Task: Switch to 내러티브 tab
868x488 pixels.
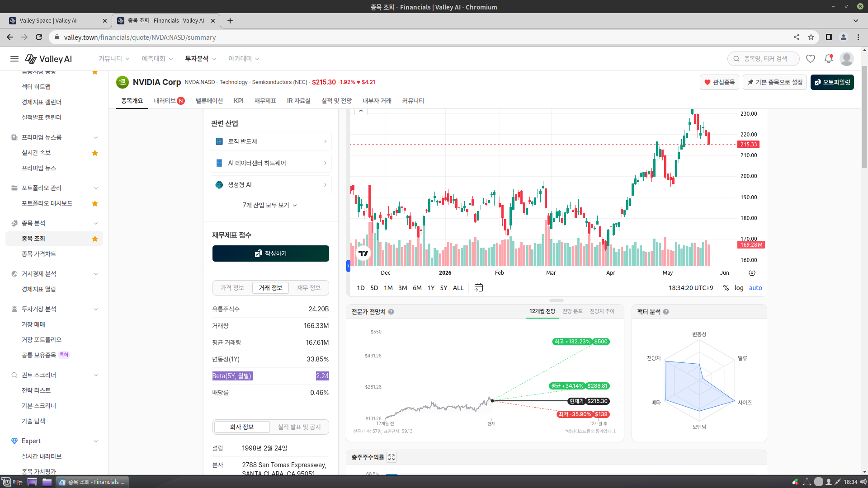Action: [169, 101]
